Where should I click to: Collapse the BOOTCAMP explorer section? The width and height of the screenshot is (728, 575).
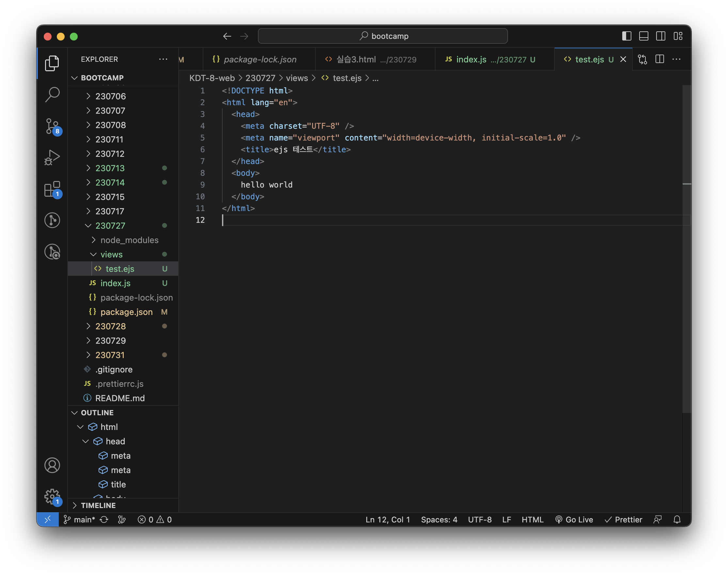123,78
